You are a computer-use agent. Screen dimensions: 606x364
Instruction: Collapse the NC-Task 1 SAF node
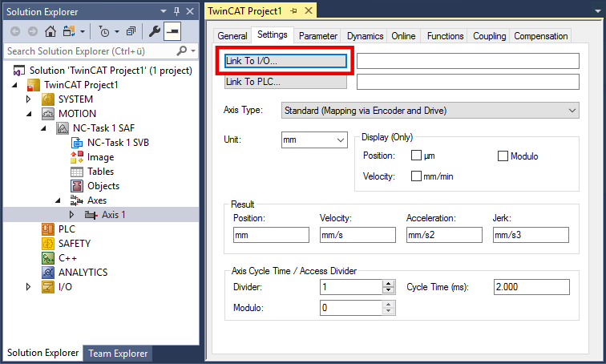coord(43,128)
